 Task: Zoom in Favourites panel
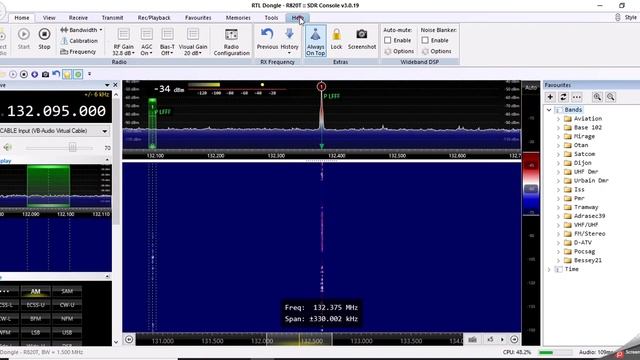(x=597, y=97)
